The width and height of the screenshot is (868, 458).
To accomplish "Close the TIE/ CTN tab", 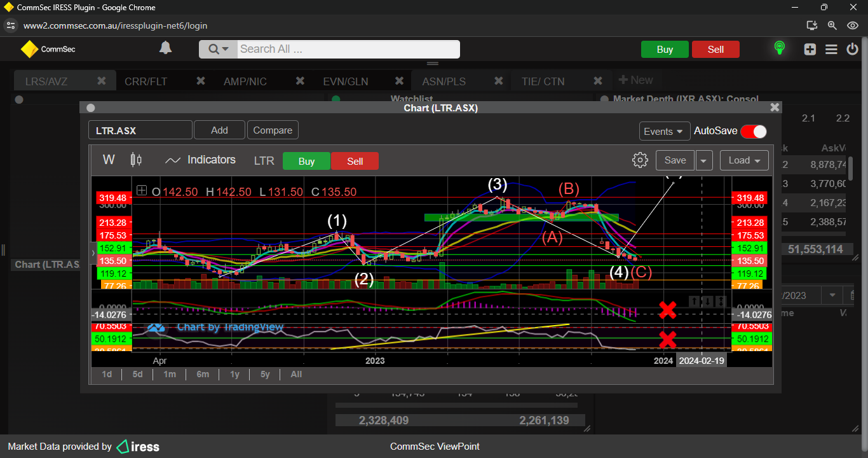I will tap(597, 81).
